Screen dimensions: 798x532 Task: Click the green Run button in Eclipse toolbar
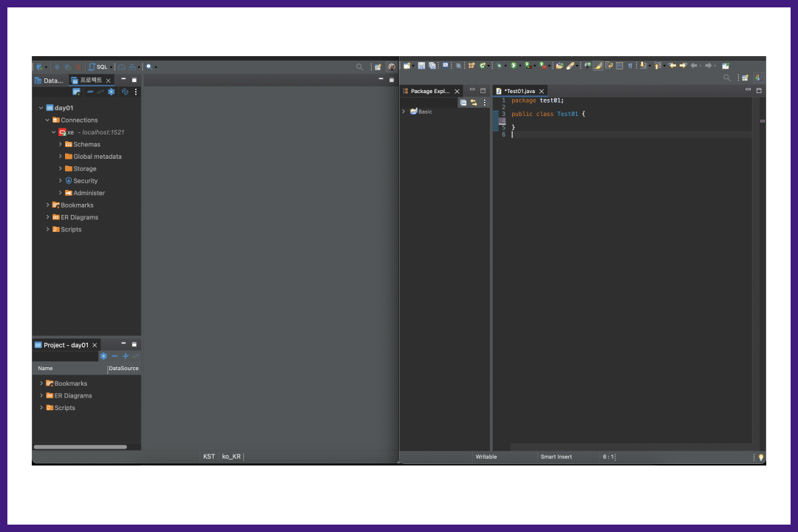pos(514,65)
